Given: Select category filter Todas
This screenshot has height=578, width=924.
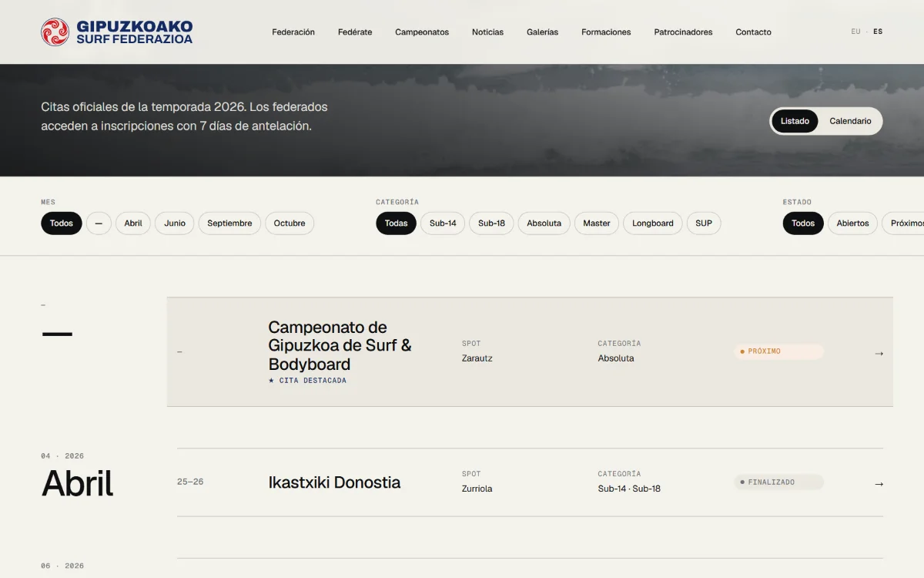Looking at the screenshot, I should tap(396, 223).
